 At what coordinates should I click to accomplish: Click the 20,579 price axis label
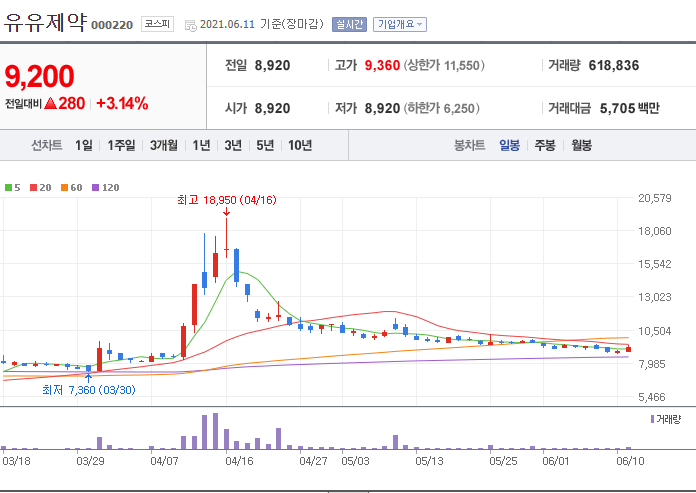655,198
